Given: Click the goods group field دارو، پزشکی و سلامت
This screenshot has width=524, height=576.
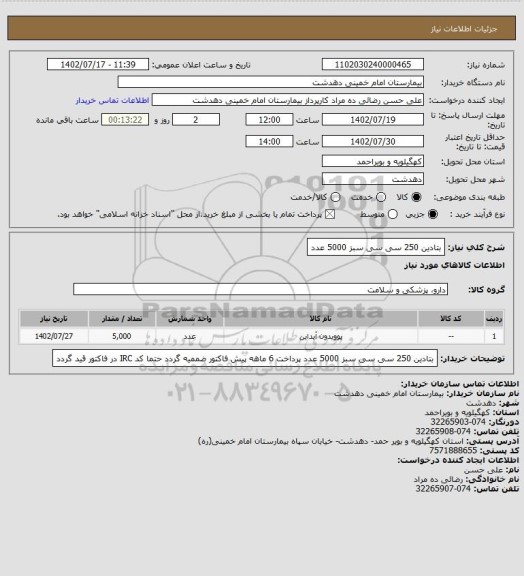Looking at the screenshot, I should pyautogui.click(x=260, y=289).
